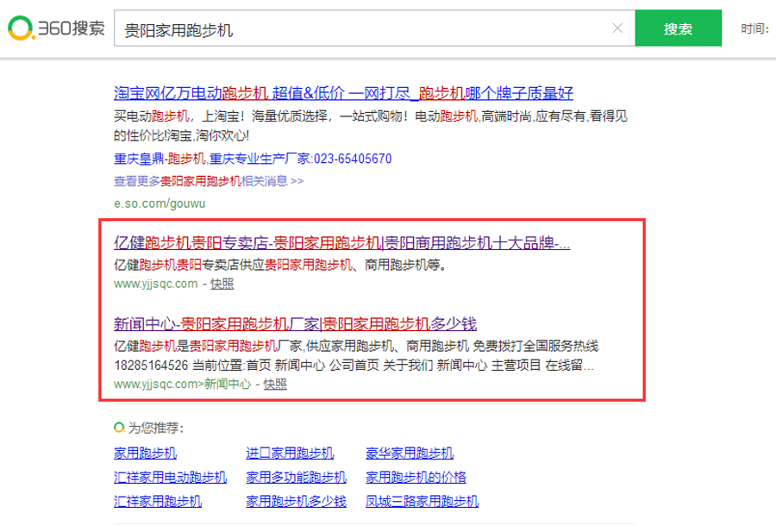This screenshot has width=776, height=532.
Task: Select the suggestion 家用跑步机的价格
Action: [416, 477]
